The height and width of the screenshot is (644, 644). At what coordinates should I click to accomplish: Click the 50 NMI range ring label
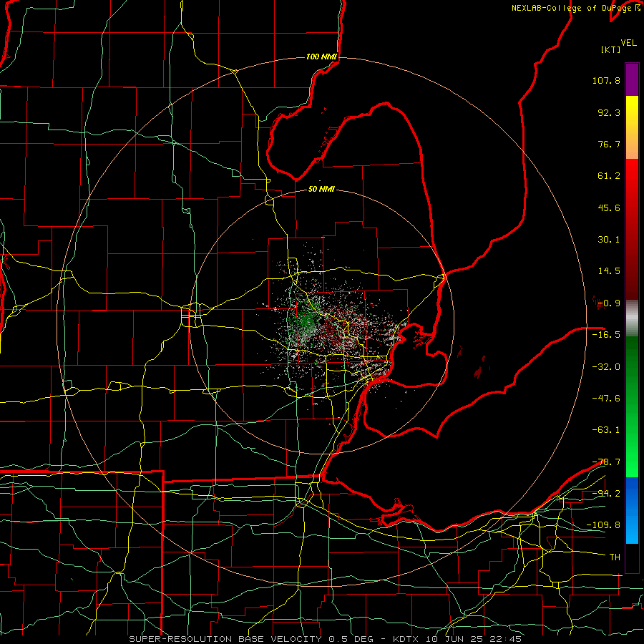tap(321, 190)
